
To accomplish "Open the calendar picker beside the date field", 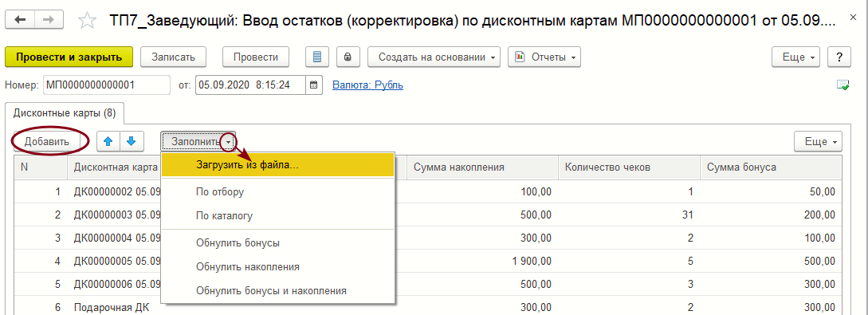I will [x=314, y=85].
